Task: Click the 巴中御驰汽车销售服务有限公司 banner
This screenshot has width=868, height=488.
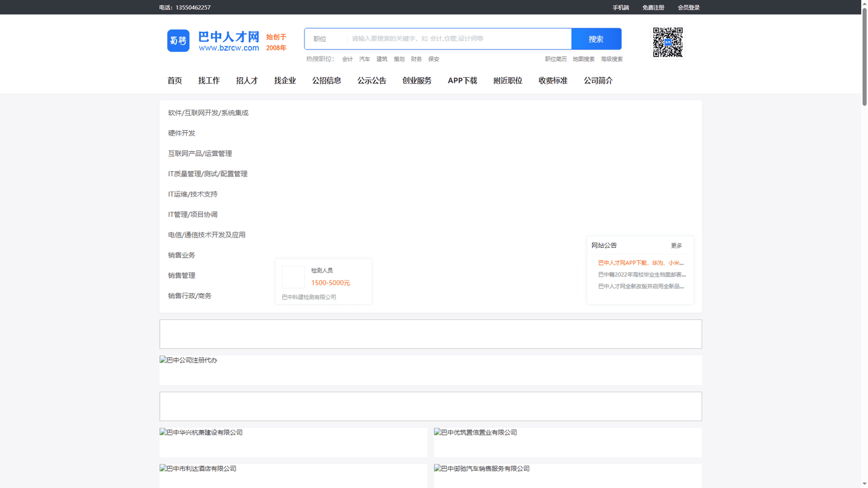Action: click(x=568, y=475)
